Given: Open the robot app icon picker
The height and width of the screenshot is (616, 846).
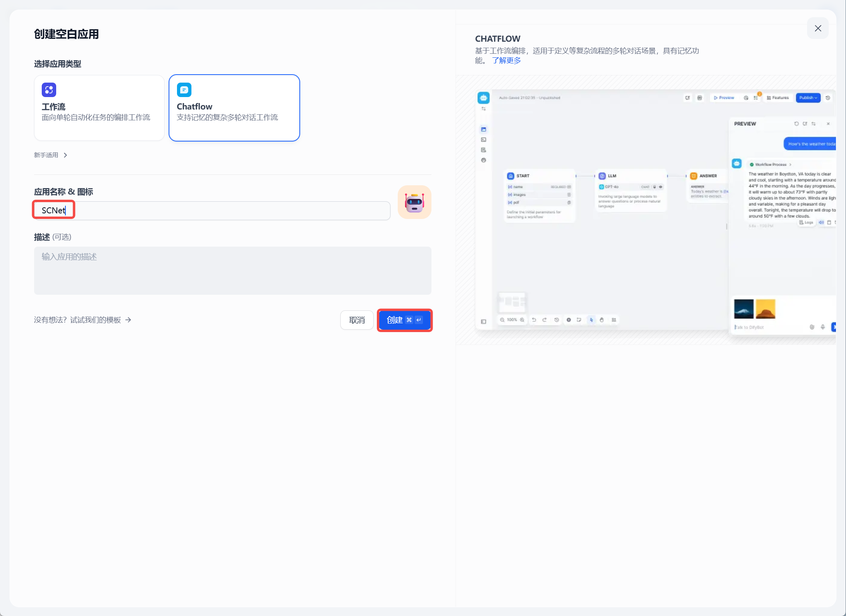Looking at the screenshot, I should pyautogui.click(x=414, y=202).
